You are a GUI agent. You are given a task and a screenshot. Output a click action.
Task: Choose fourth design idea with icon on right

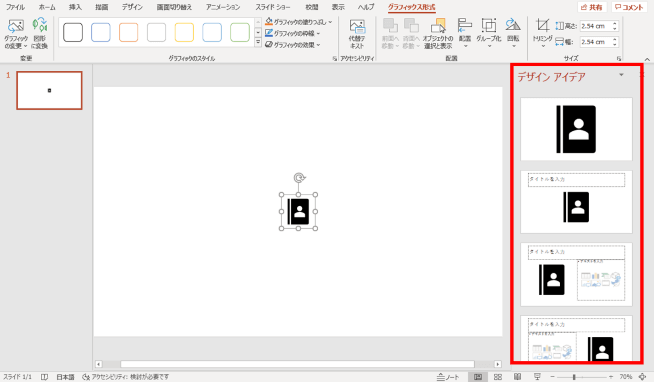point(576,338)
